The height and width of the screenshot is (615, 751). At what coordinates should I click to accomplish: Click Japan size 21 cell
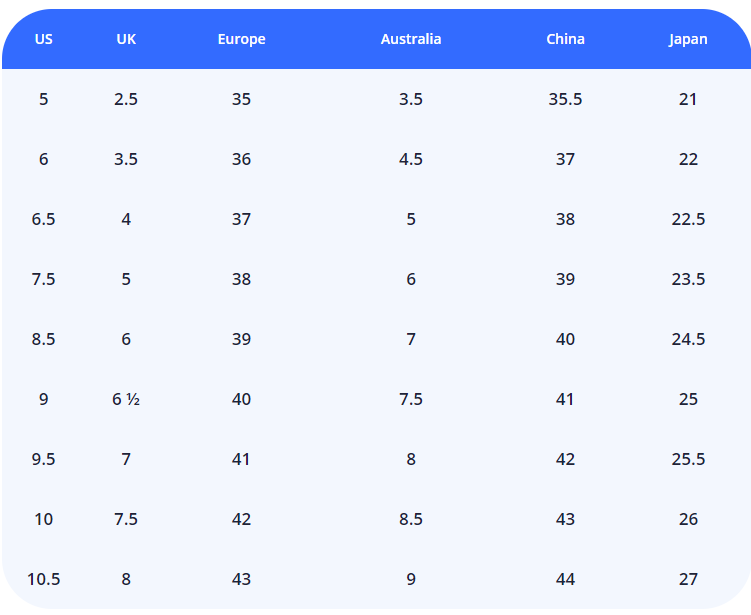688,99
